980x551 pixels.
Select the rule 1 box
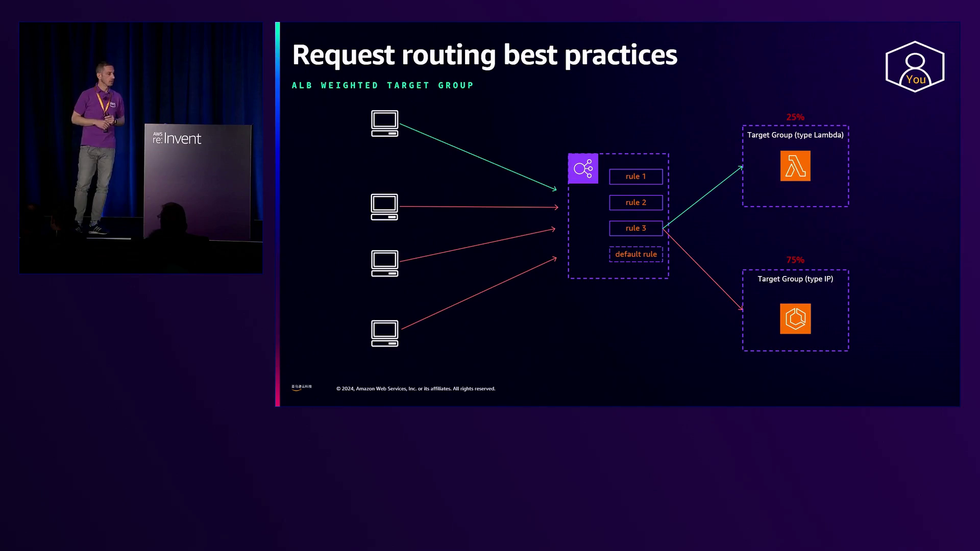coord(636,177)
